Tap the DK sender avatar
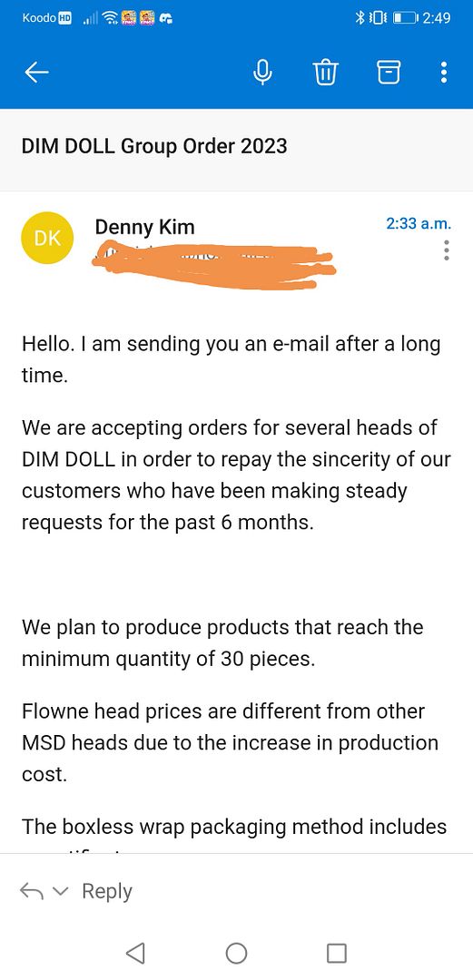This screenshot has width=473, height=980. (47, 238)
